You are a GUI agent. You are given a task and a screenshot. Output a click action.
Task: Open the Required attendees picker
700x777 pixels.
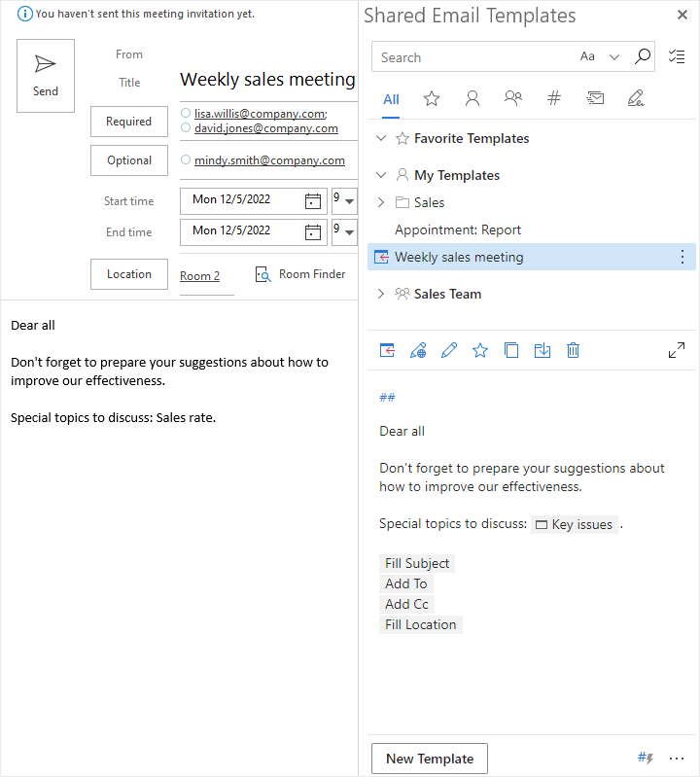point(128,122)
